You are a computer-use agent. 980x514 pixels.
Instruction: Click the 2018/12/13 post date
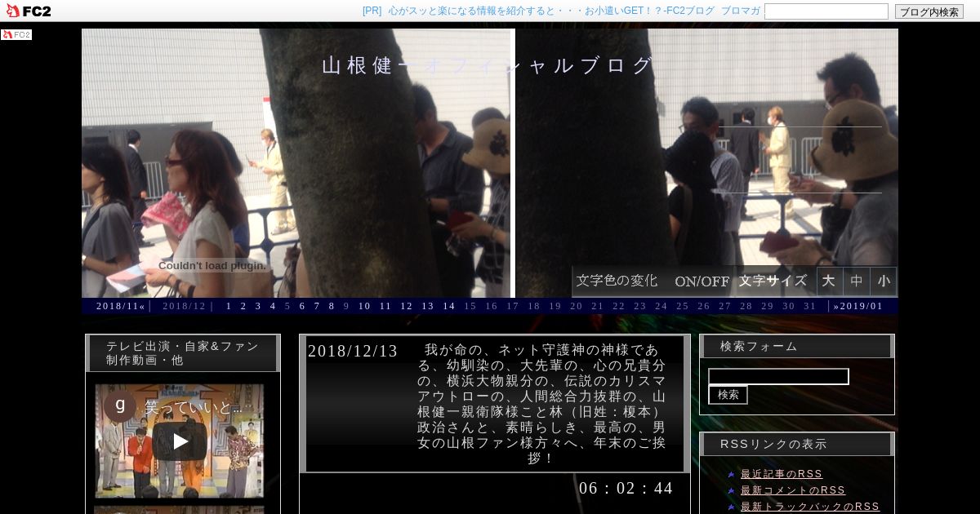point(353,352)
